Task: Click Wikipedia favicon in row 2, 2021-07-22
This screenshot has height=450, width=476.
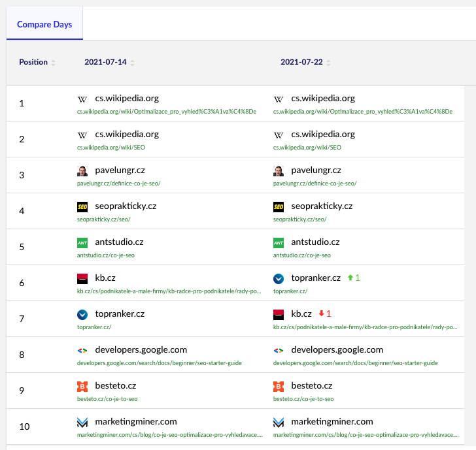Action: coord(279,135)
